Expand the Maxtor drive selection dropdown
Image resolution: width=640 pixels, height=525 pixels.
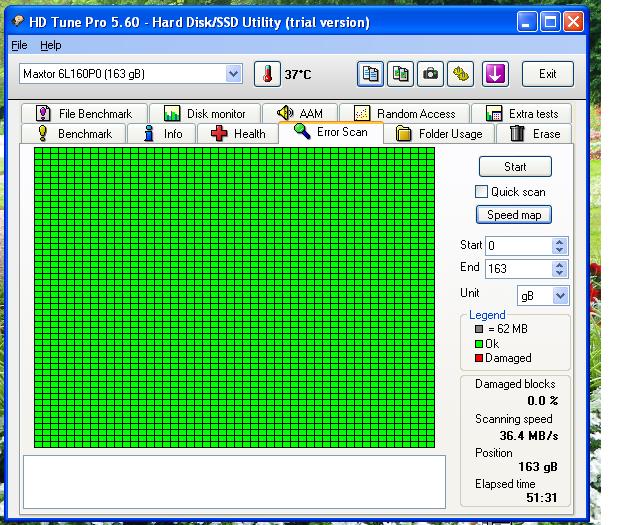tap(233, 74)
